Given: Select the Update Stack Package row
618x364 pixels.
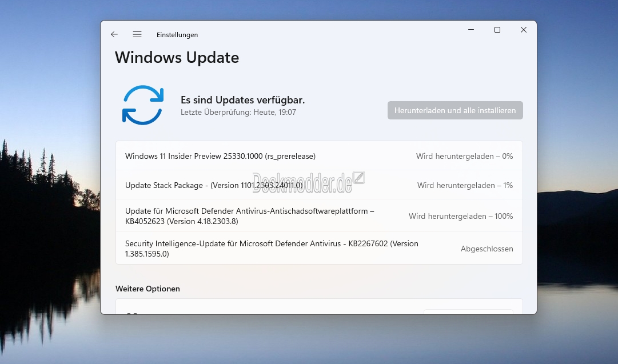Looking at the screenshot, I should tap(319, 185).
